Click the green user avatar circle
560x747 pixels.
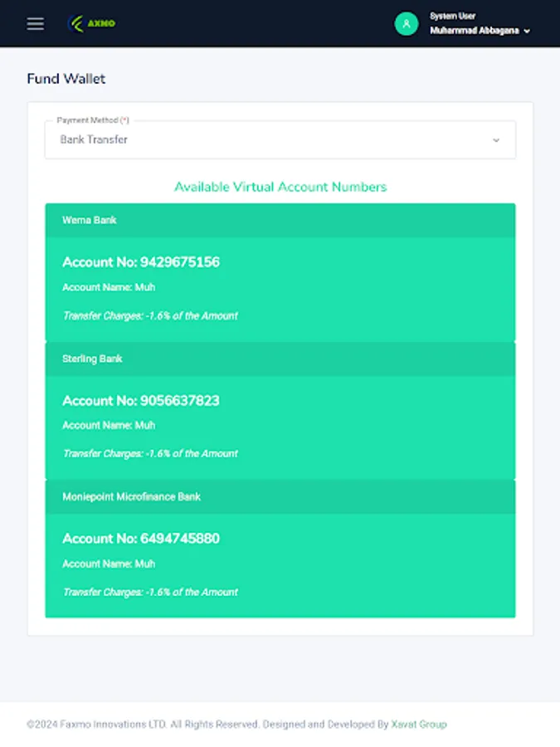(406, 23)
